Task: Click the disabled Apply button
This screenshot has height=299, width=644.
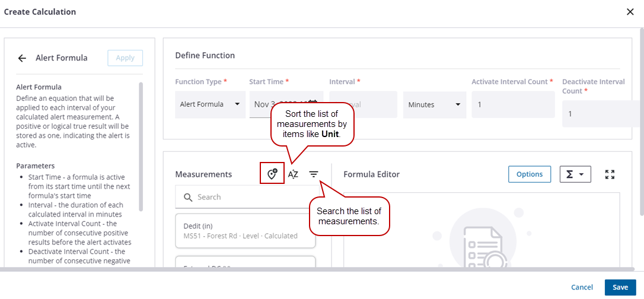Action: [x=125, y=58]
